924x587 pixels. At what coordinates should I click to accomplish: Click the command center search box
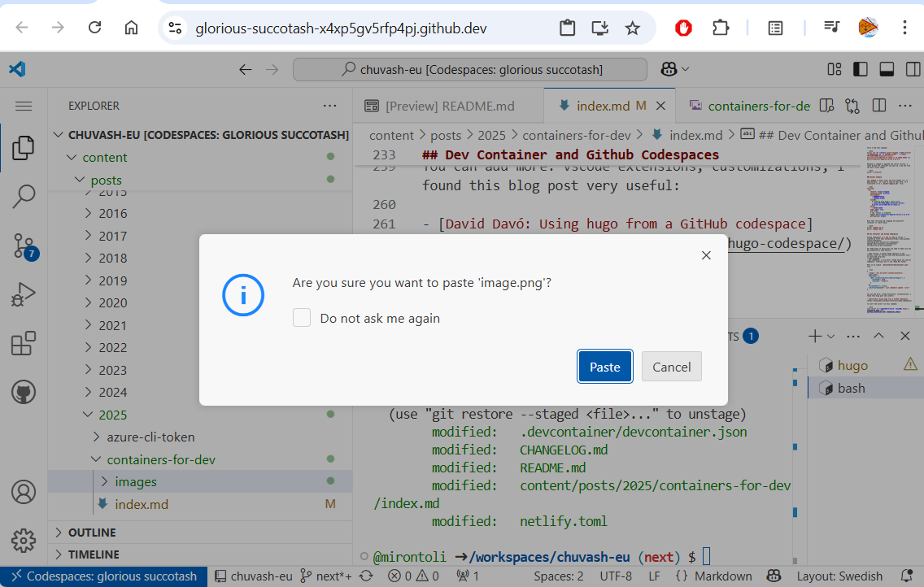click(469, 69)
